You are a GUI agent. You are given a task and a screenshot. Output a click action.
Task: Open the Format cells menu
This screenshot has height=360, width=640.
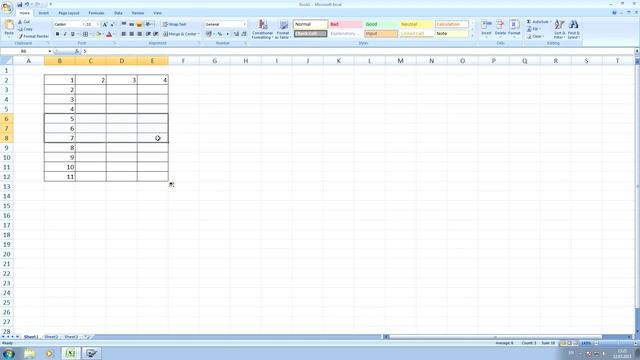(x=514, y=29)
